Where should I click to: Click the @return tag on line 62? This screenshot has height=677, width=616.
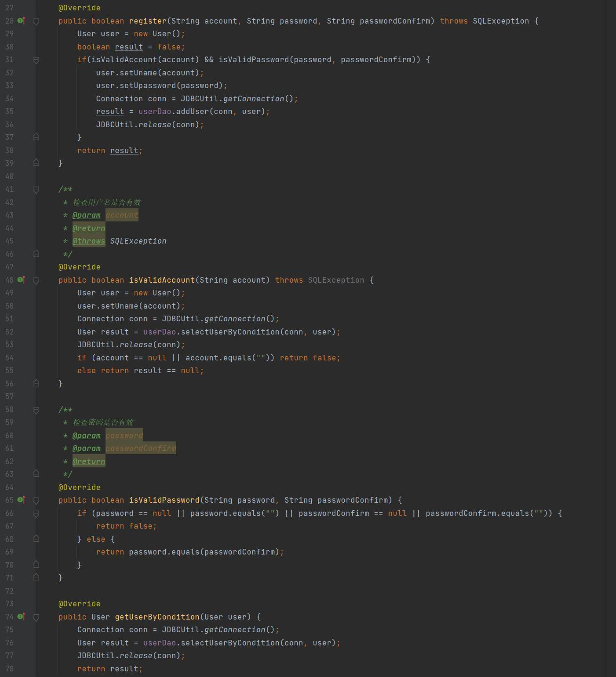(89, 461)
